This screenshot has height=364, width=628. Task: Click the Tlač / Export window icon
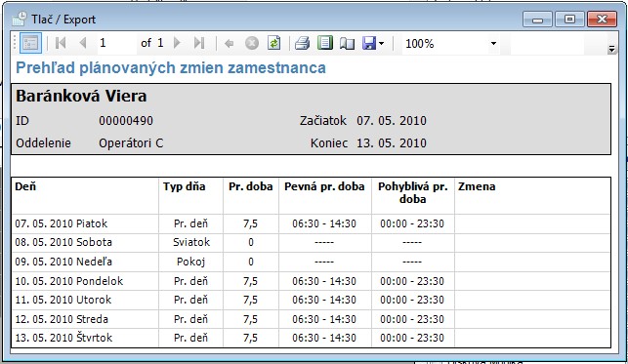click(x=20, y=19)
